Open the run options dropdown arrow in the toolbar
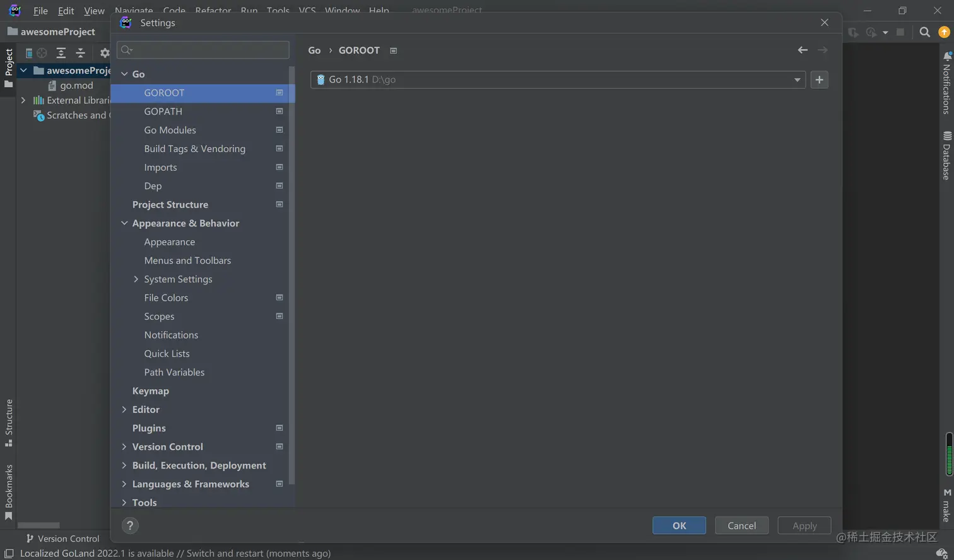Image resolution: width=954 pixels, height=560 pixels. click(885, 32)
